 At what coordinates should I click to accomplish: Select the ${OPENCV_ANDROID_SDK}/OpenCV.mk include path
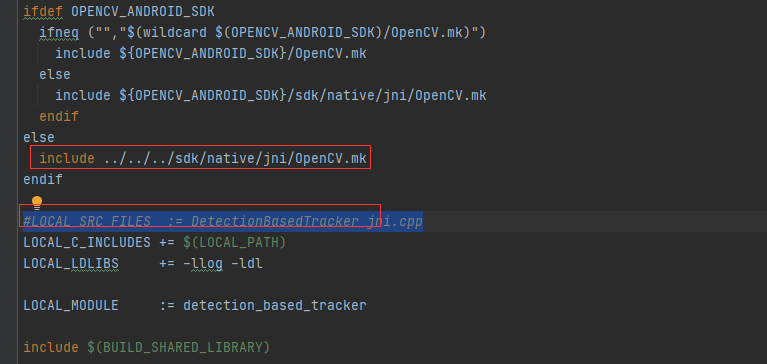[243, 53]
